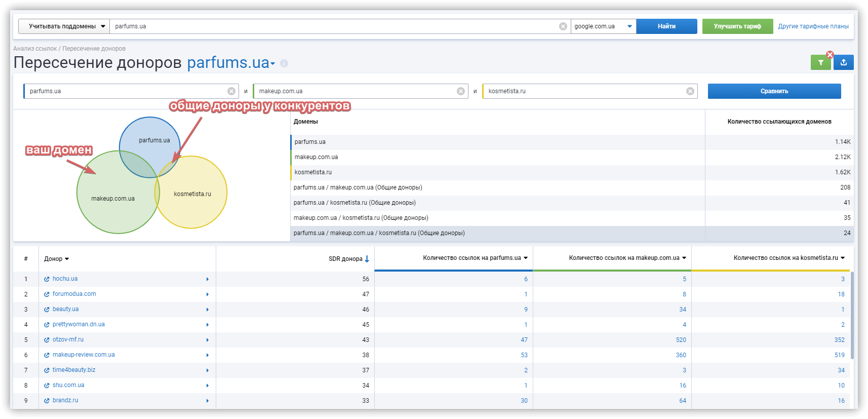The image size is (868, 419).
Task: Open time4beauty.biz donor link
Action: [x=74, y=370]
